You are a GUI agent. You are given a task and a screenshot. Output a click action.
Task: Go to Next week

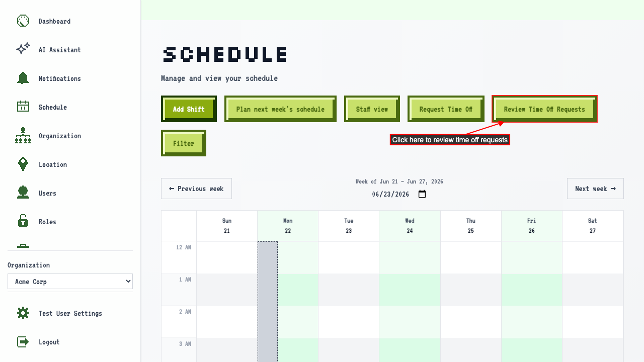click(x=595, y=189)
